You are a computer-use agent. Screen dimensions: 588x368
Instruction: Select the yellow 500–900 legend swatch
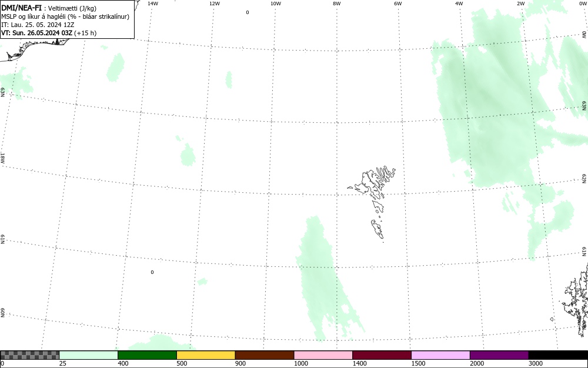206,355
